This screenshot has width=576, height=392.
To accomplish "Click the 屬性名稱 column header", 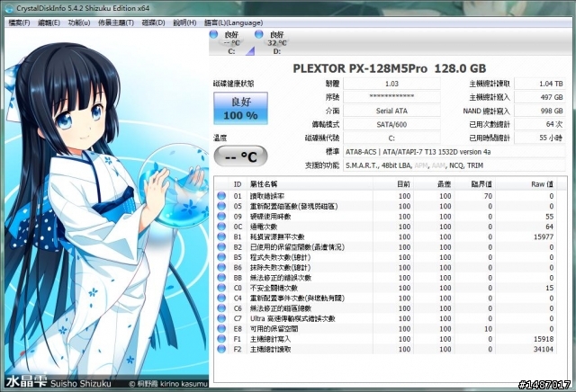I will 310,184.
